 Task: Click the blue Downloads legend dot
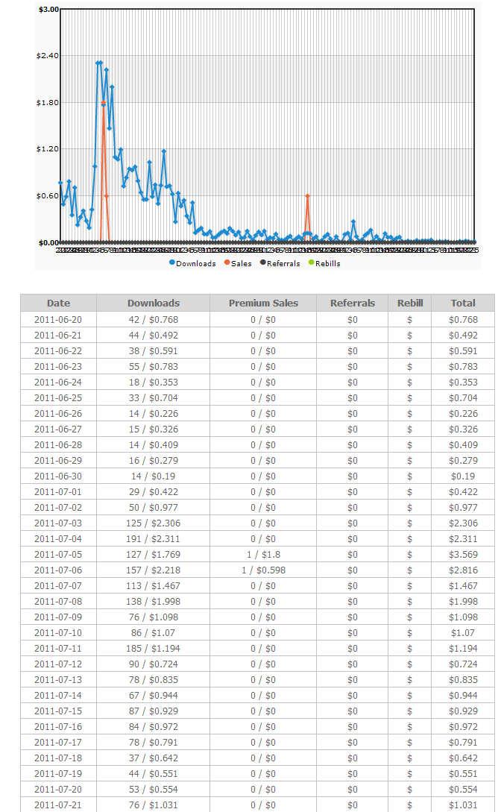pyautogui.click(x=172, y=262)
